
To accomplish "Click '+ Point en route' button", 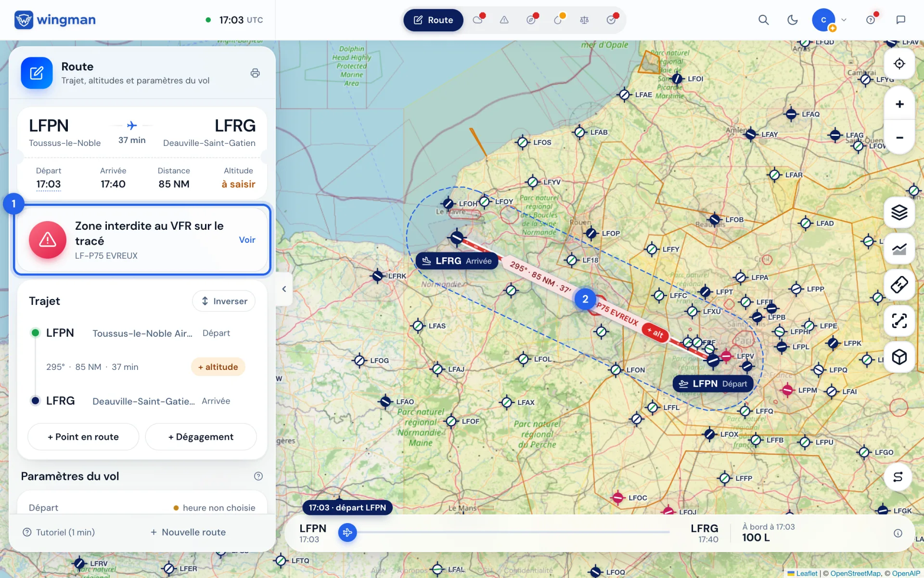I will click(83, 437).
